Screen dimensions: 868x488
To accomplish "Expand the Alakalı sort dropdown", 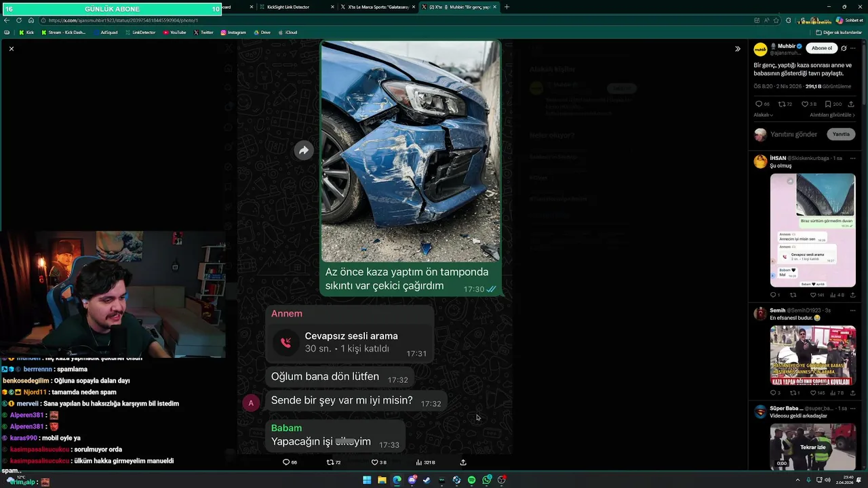I will 764,115.
